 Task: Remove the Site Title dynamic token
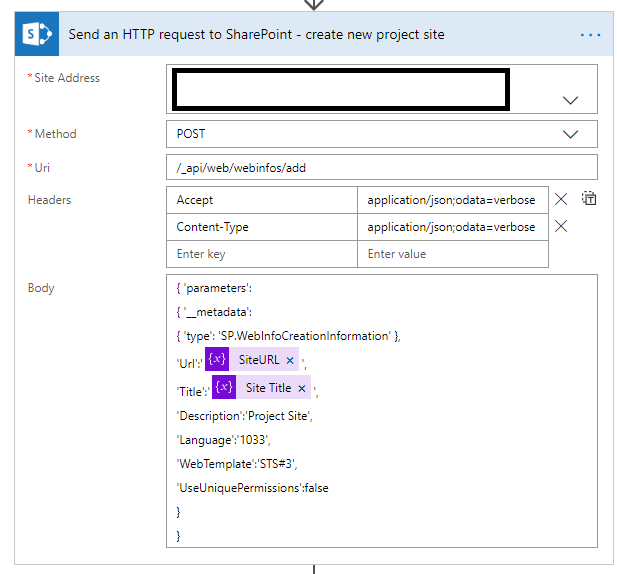(301, 387)
